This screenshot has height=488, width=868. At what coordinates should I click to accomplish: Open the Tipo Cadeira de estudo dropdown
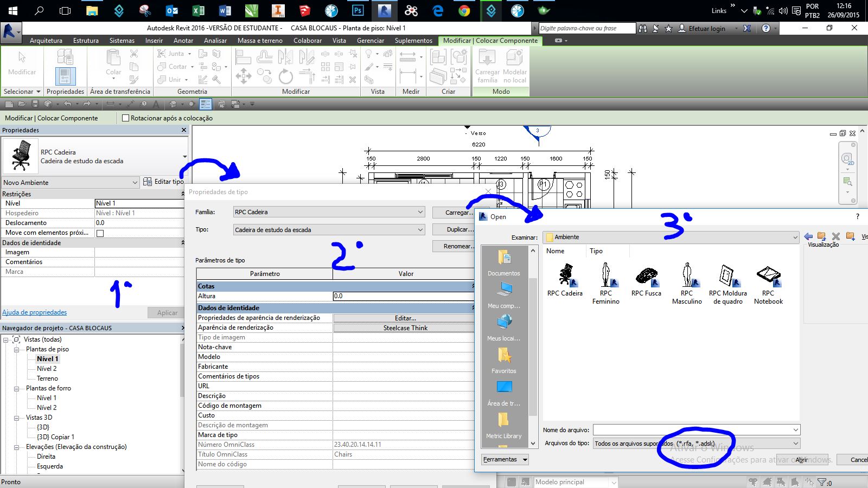[329, 230]
